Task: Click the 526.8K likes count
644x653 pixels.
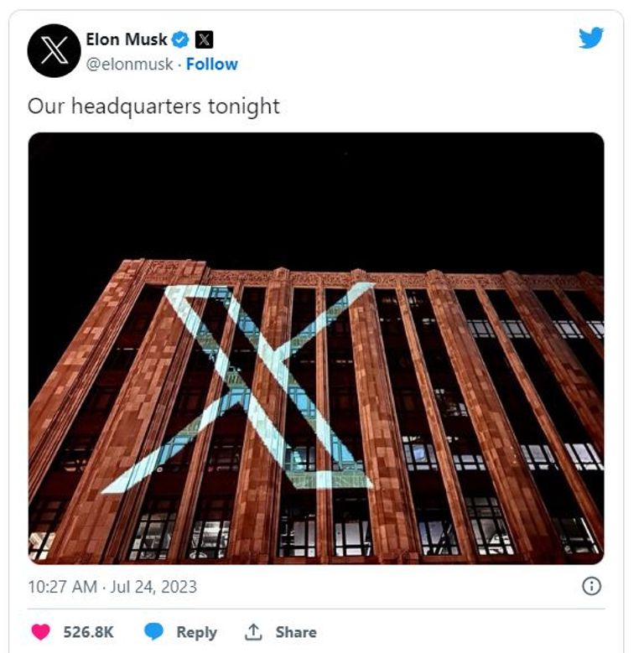Action: click(x=89, y=632)
